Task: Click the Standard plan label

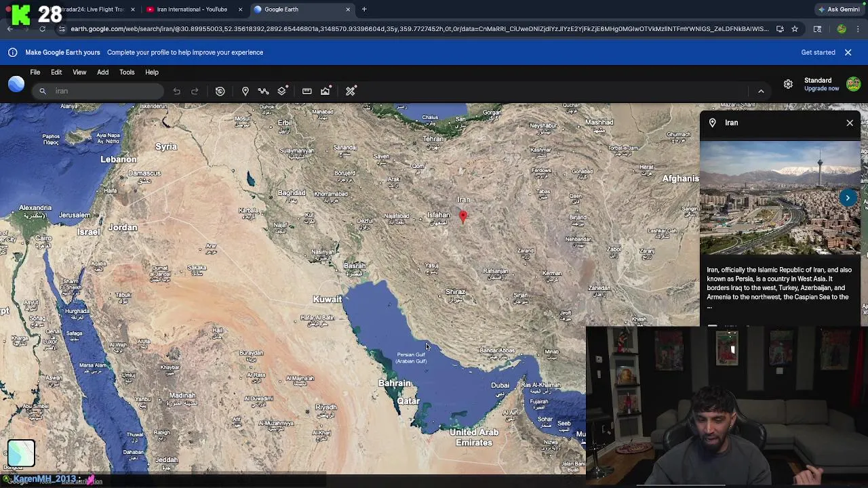Action: point(818,80)
